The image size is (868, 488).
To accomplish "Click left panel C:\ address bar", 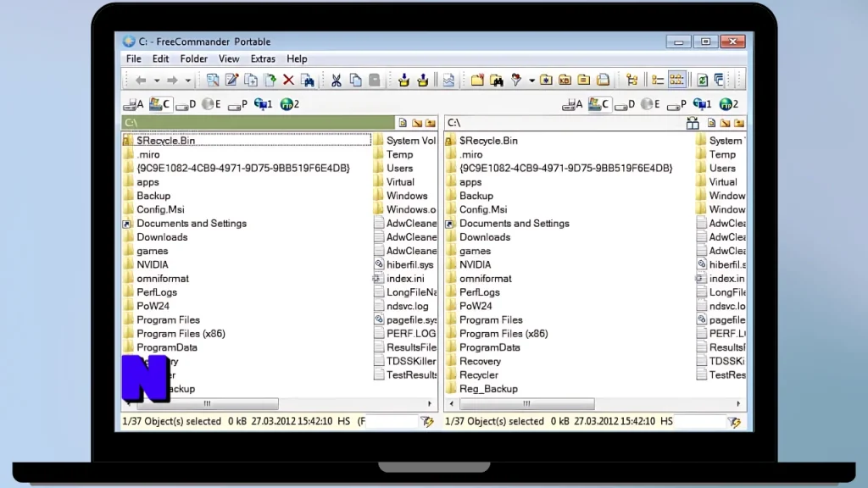I will [258, 122].
